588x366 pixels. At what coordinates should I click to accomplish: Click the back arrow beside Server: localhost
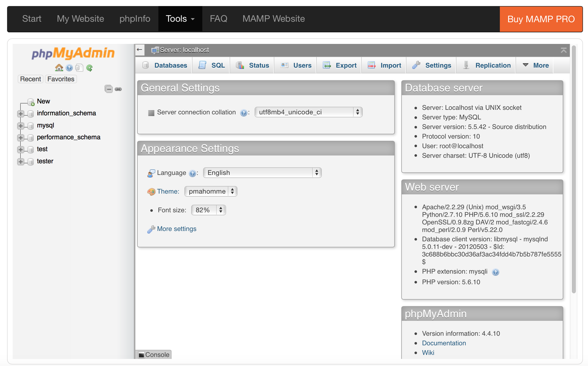tap(140, 50)
